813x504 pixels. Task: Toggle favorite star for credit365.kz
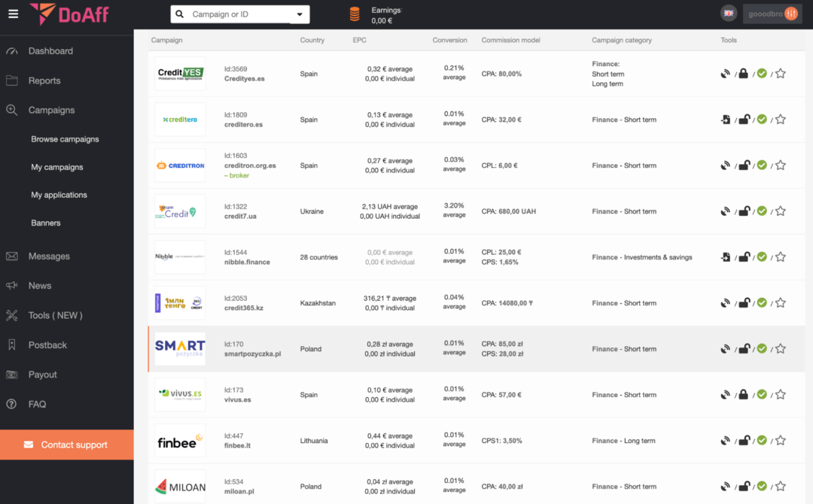pos(781,303)
